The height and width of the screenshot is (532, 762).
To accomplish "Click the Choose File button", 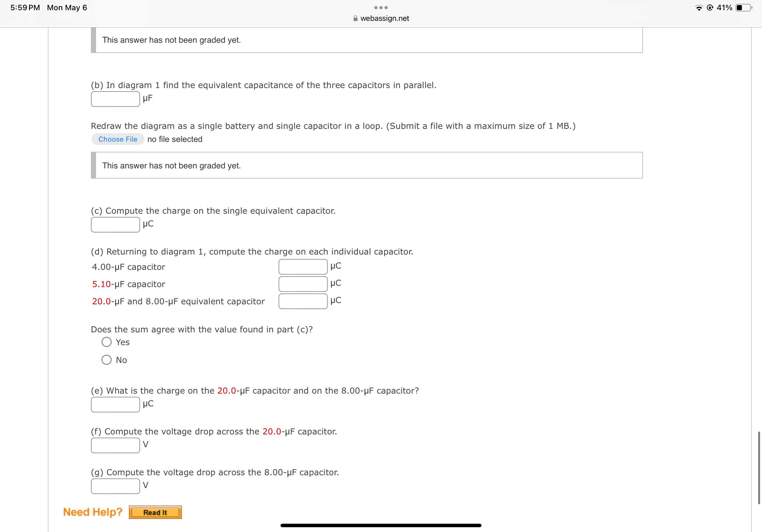I will coord(118,139).
